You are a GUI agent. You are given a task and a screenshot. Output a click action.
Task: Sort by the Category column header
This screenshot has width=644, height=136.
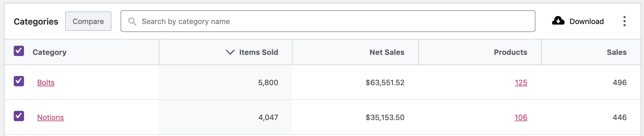[49, 52]
